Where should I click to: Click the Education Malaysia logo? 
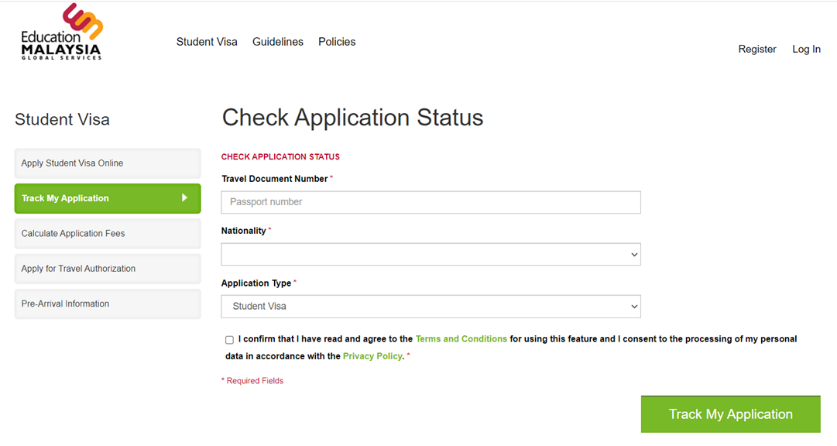[x=62, y=33]
